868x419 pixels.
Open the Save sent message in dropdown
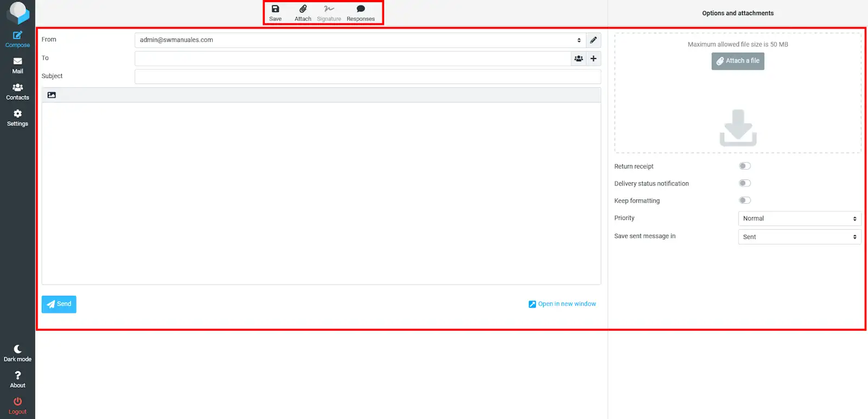[799, 237]
